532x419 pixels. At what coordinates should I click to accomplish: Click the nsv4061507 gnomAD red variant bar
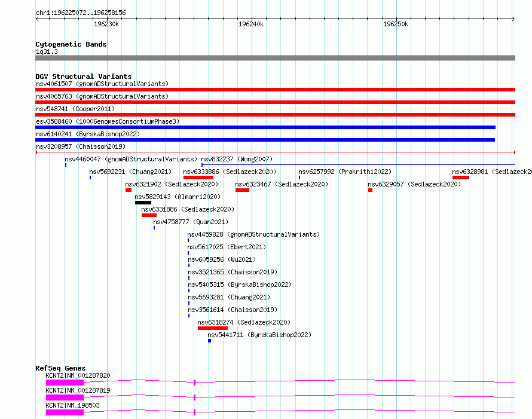click(275, 90)
